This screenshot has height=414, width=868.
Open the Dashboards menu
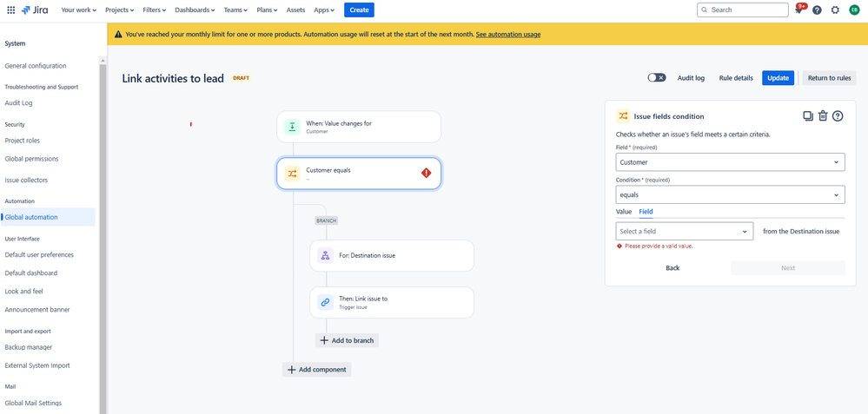[194, 10]
